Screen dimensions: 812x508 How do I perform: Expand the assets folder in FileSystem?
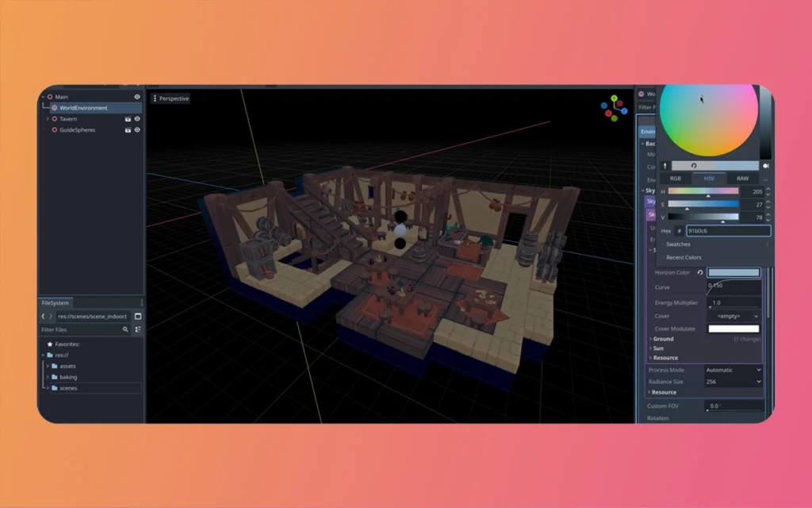pos(48,366)
